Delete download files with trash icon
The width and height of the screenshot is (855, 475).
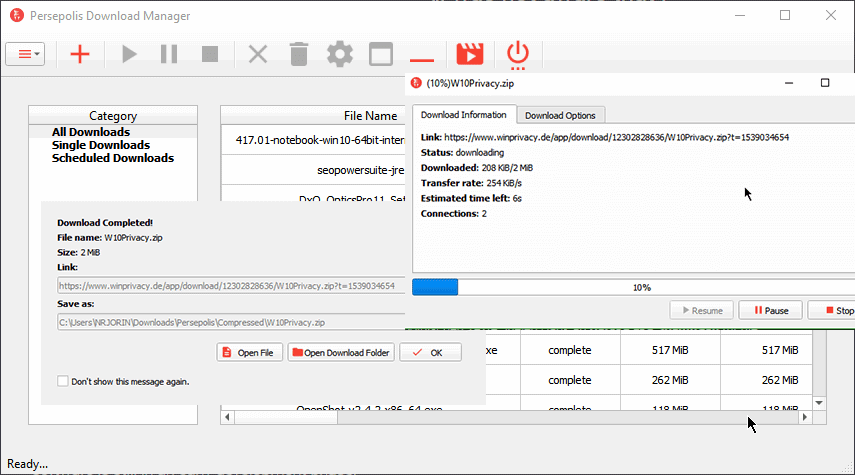coord(299,54)
